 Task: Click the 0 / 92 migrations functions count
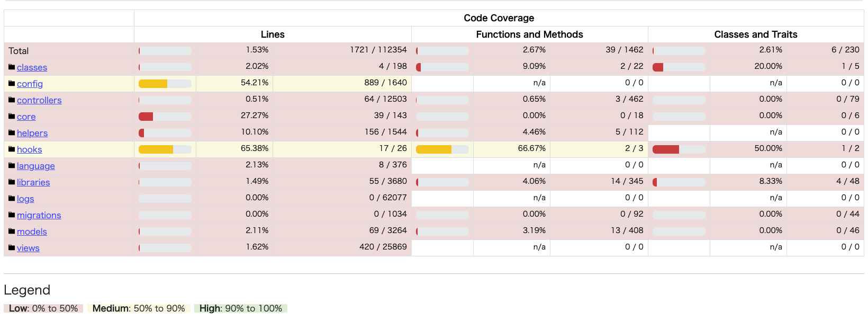pyautogui.click(x=632, y=214)
